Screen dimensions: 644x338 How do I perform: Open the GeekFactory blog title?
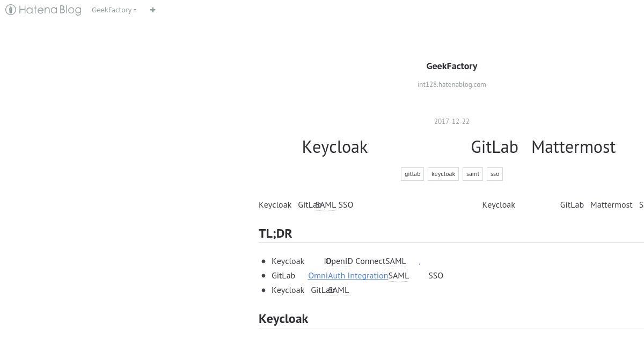point(452,66)
